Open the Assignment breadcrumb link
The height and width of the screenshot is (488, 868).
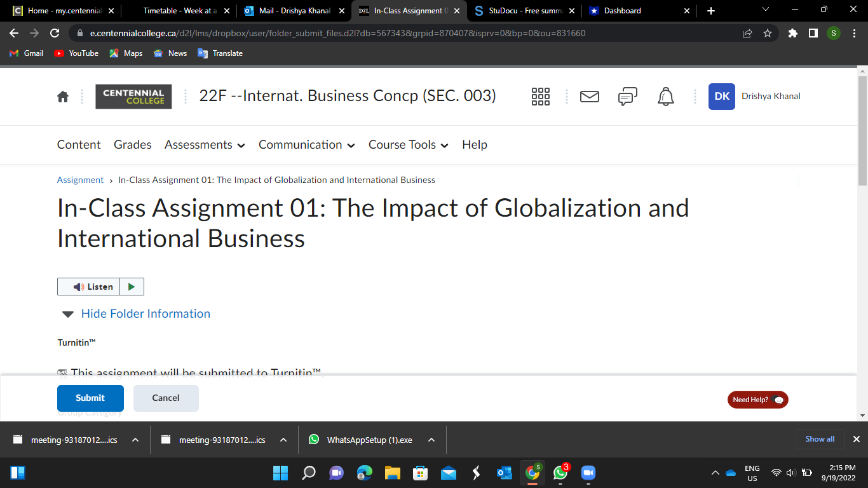[80, 180]
